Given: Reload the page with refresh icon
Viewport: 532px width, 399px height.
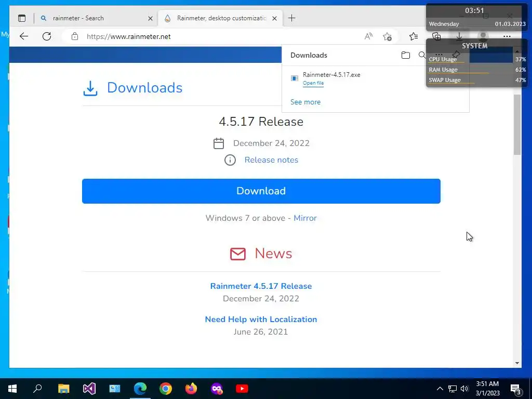Looking at the screenshot, I should click(47, 36).
